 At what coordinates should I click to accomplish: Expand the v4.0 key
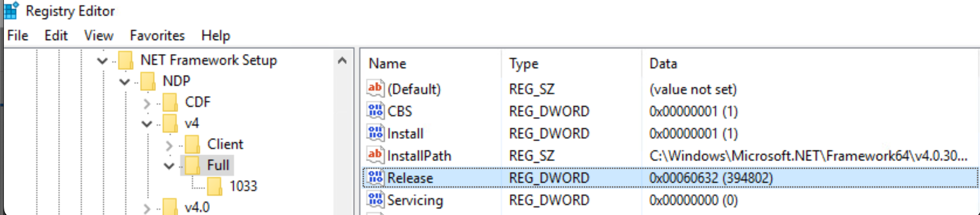click(x=147, y=208)
